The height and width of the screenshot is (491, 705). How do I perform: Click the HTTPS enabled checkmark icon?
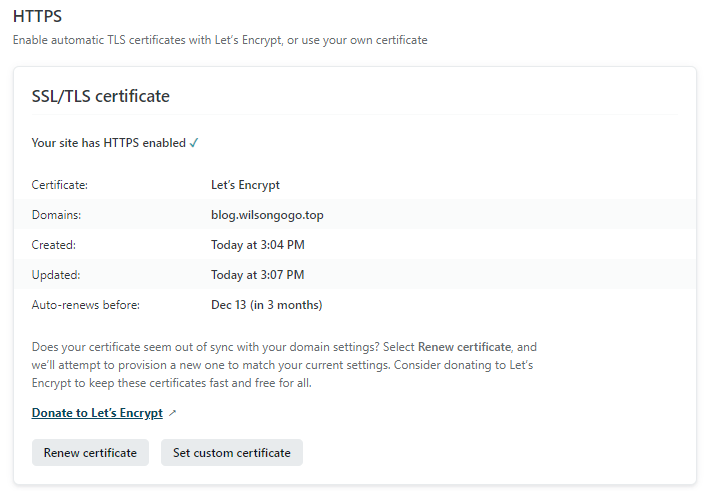(194, 143)
